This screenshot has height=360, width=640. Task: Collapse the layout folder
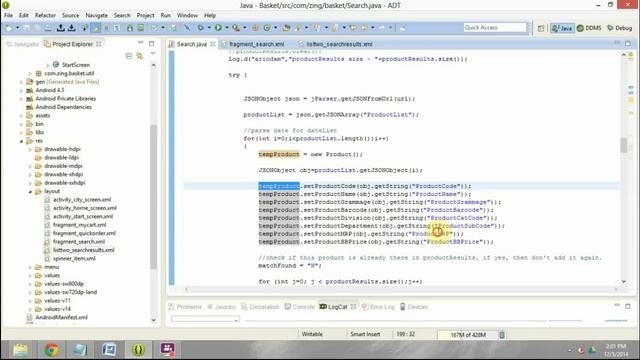[30, 191]
